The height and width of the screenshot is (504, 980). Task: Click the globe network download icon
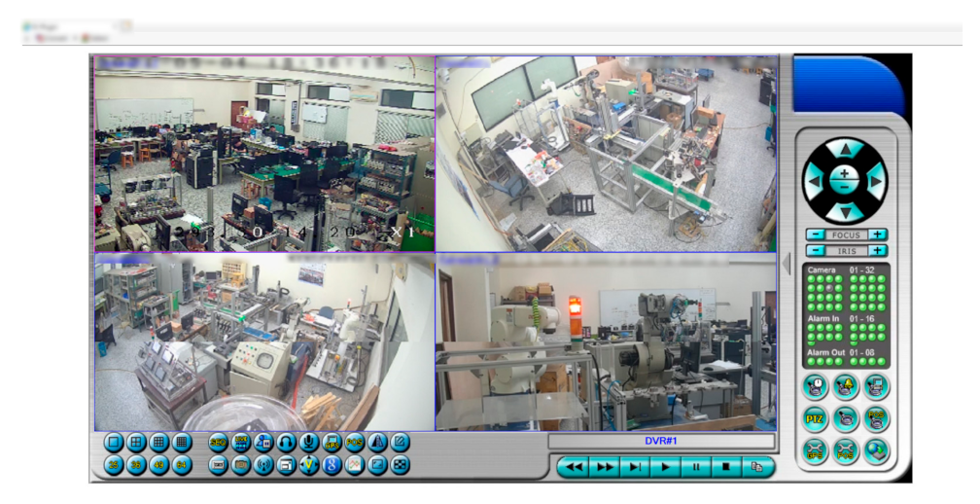876,450
